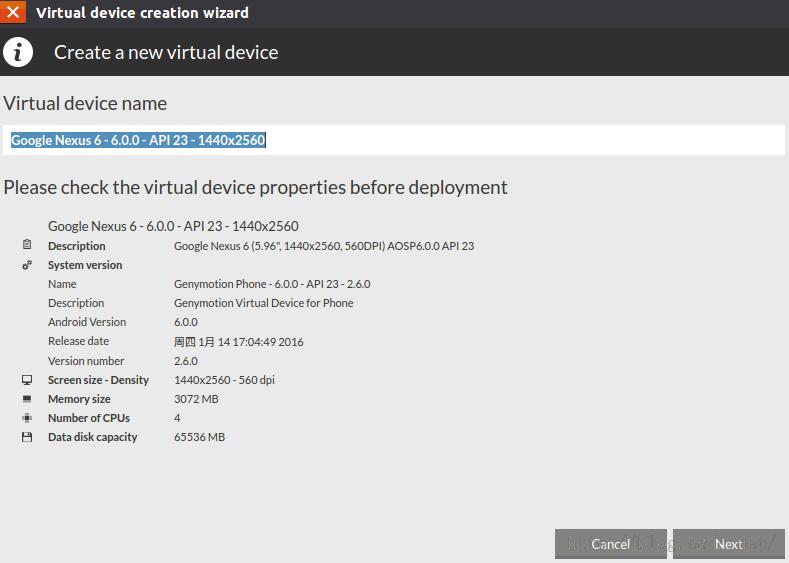789x563 pixels.
Task: Click the System version label
Action: pyautogui.click(x=85, y=265)
